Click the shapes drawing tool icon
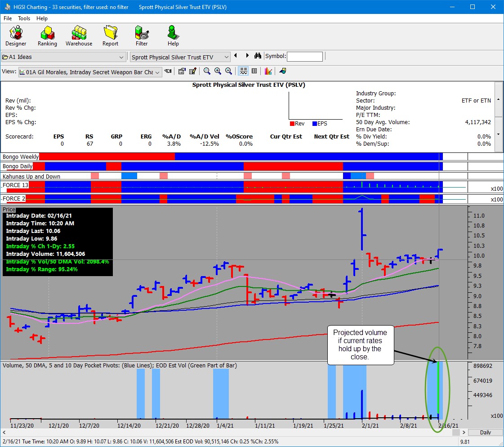This screenshot has height=447, width=504. point(282,71)
